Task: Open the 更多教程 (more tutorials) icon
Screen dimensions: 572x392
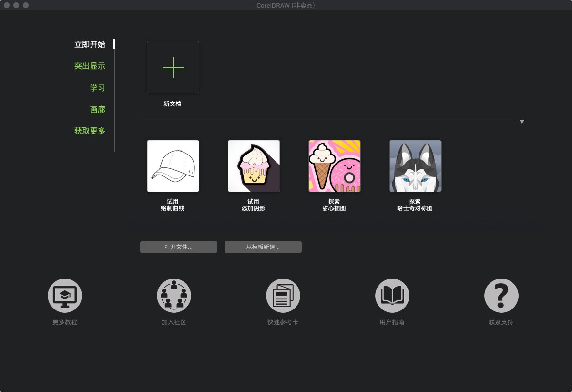Action: pos(64,295)
